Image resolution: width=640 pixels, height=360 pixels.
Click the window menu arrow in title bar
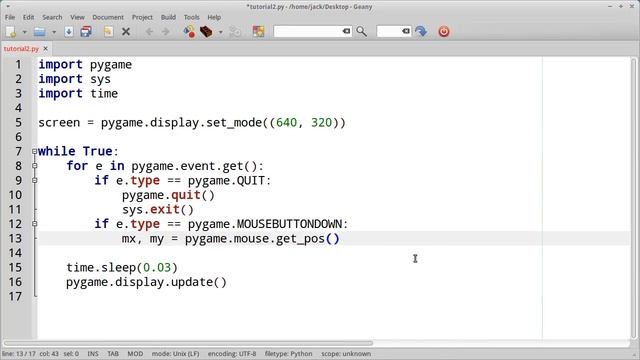7,6
